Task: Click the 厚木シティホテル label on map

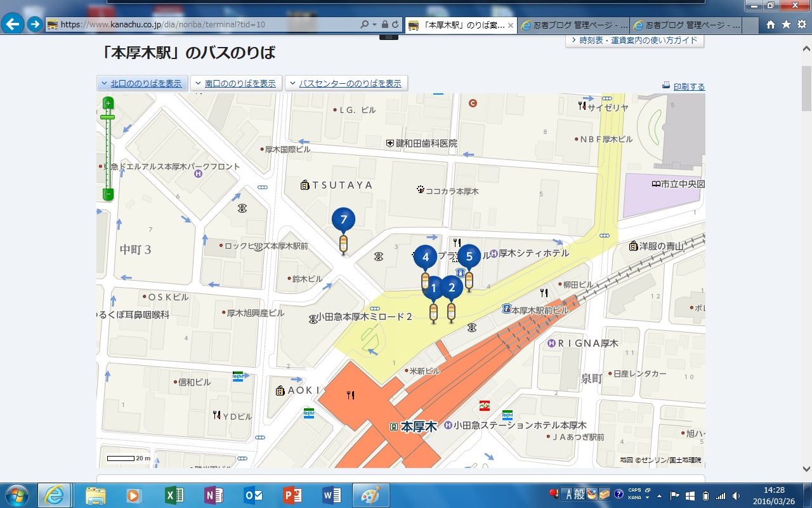Action: 533,253
